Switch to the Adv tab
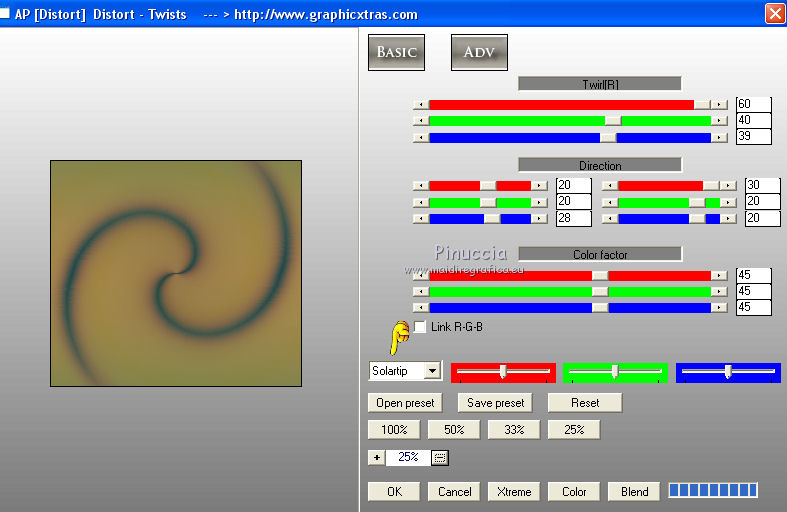Viewport: 787px width, 512px height. pyautogui.click(x=479, y=52)
